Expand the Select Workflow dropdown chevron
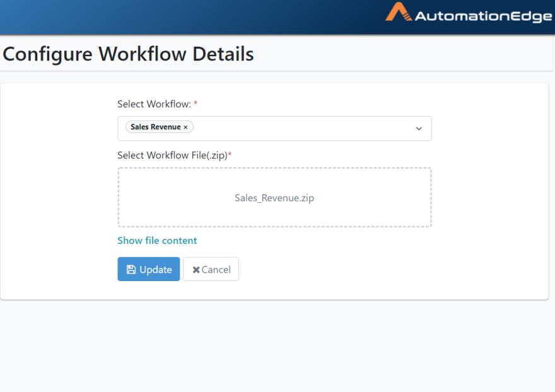555x392 pixels. (x=419, y=129)
